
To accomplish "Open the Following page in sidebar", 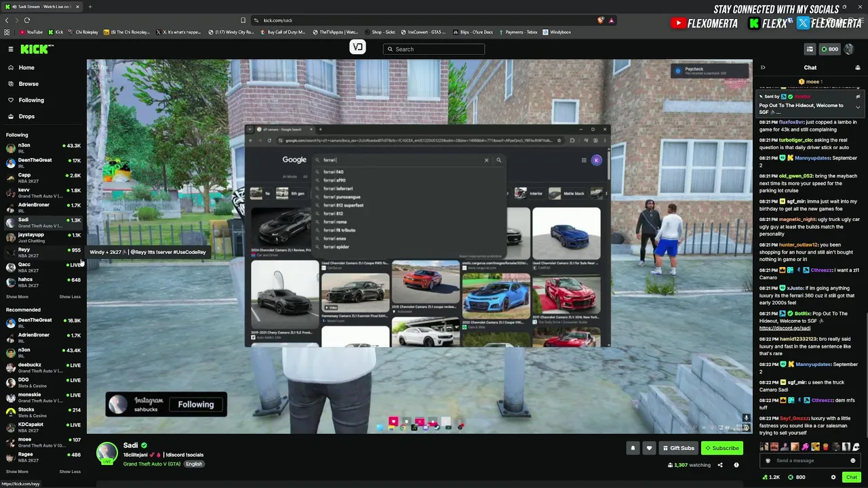I will pyautogui.click(x=31, y=100).
